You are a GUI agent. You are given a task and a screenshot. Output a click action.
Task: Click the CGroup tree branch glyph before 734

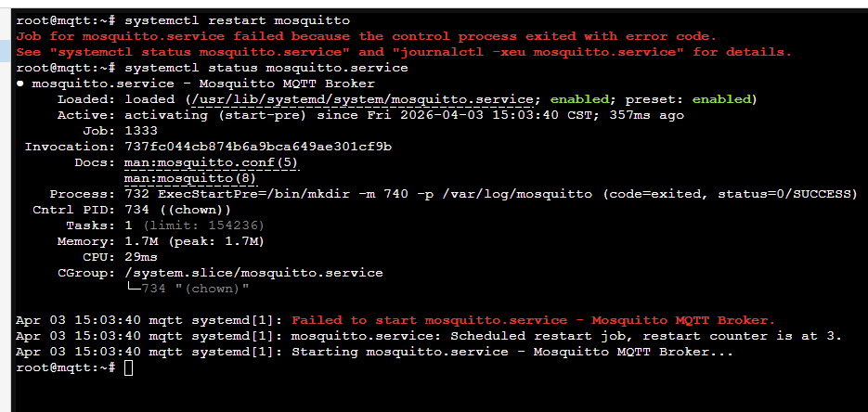(x=133, y=289)
